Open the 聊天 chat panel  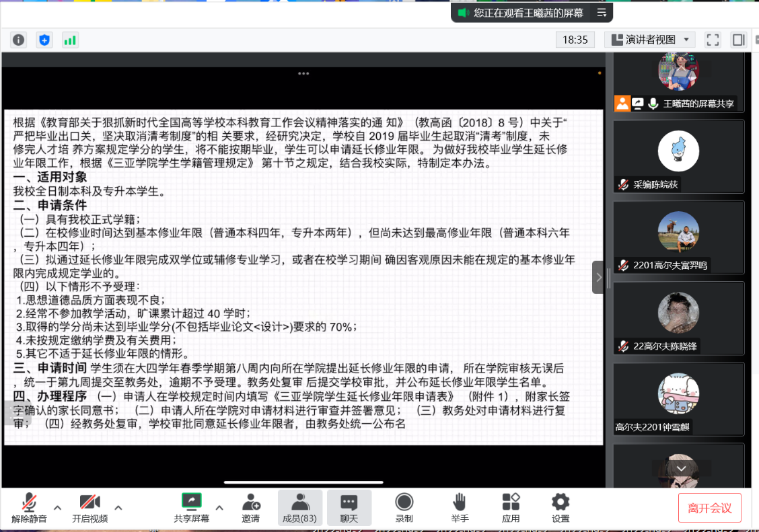[x=349, y=507]
